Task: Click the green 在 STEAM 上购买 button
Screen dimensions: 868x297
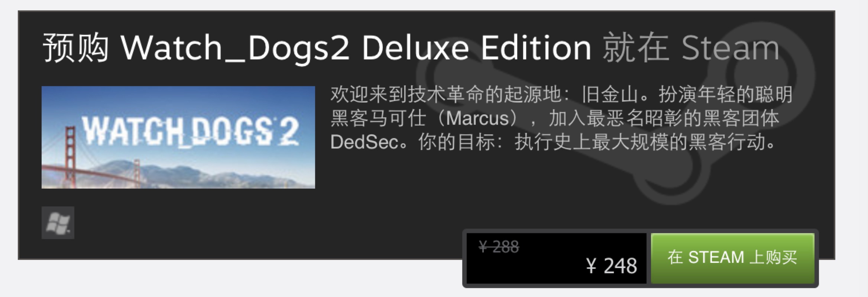Action: click(732, 258)
